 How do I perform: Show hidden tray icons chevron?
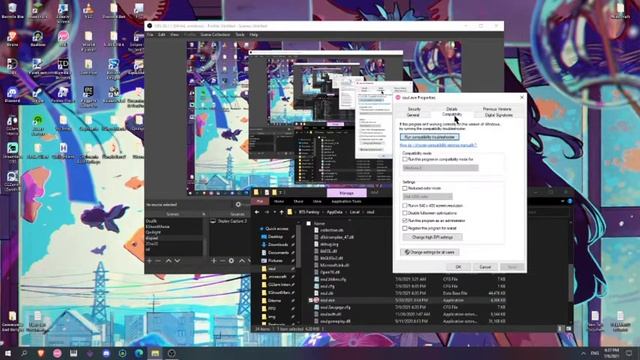(583, 353)
